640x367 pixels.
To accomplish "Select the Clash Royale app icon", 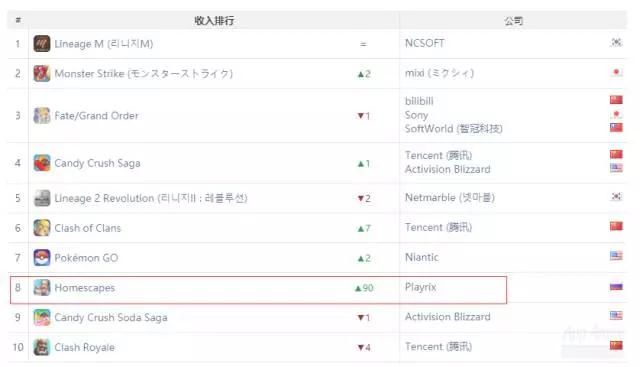I will pos(42,347).
